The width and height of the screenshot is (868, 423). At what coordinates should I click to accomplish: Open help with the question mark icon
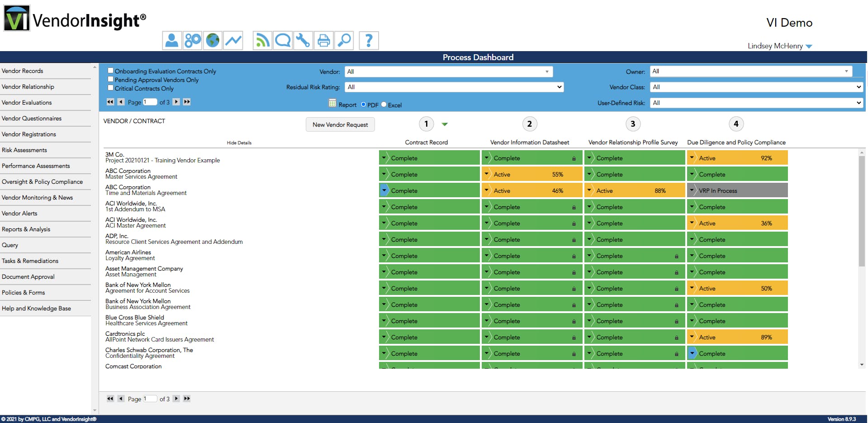tap(369, 41)
